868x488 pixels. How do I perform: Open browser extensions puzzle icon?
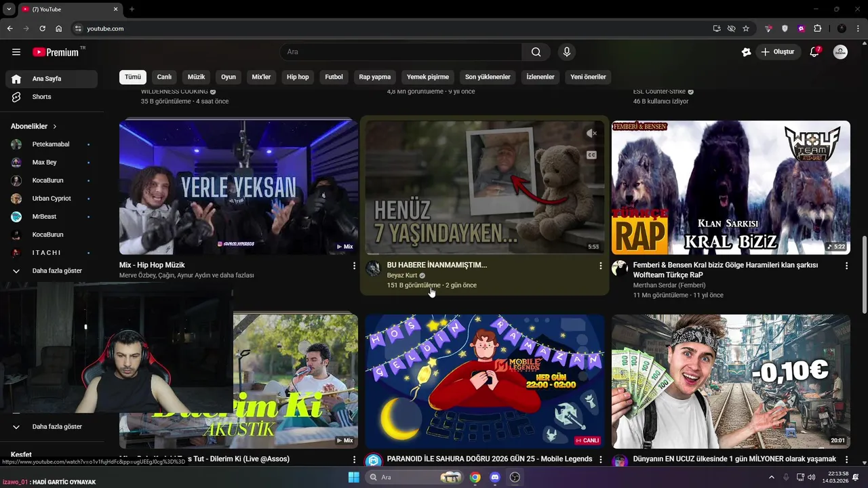coord(817,28)
